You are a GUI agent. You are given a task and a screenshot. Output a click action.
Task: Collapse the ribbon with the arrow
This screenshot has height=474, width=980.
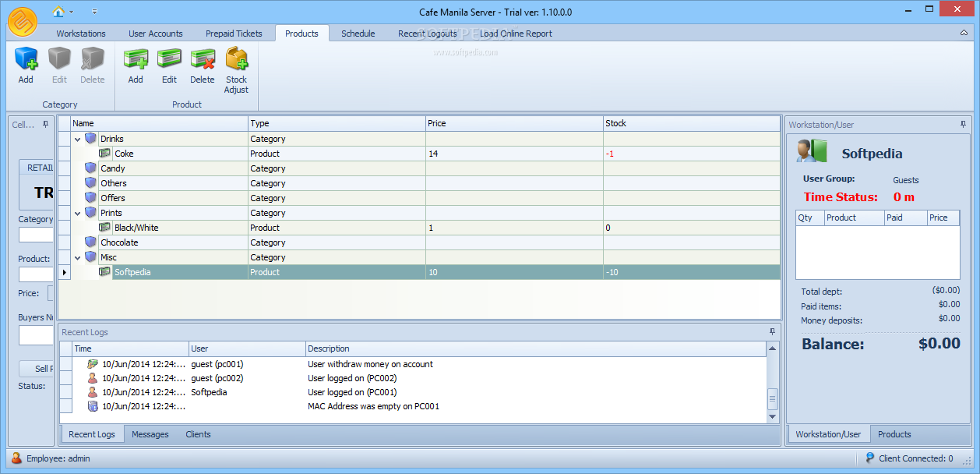[965, 34]
